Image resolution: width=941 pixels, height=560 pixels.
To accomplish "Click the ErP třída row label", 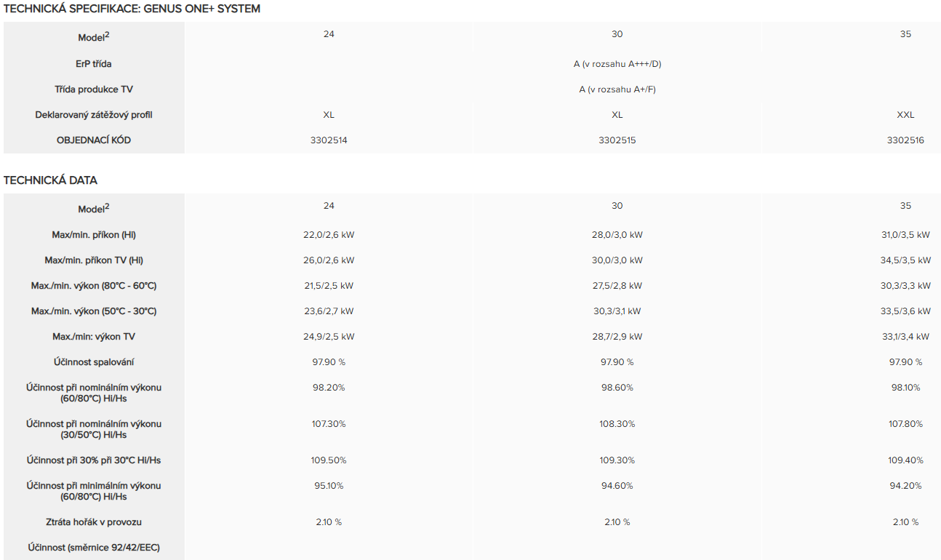I will tap(94, 64).
